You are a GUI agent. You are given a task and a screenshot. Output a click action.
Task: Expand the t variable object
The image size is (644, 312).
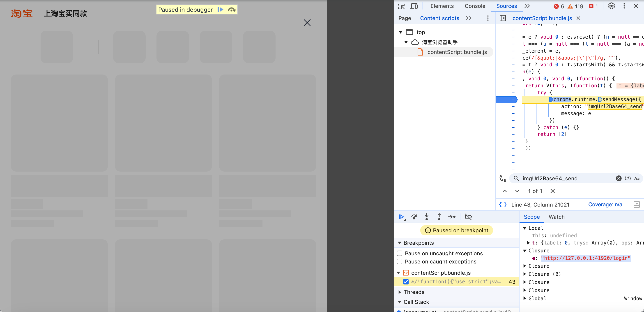coord(528,243)
